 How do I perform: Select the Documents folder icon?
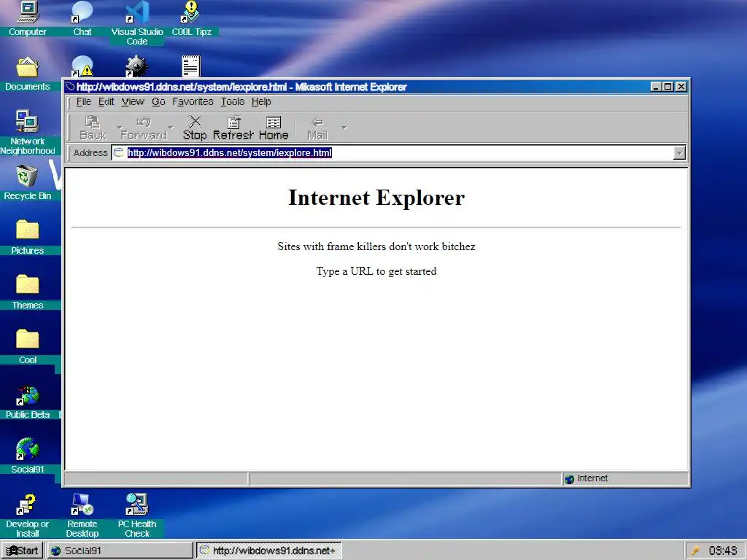28,74
